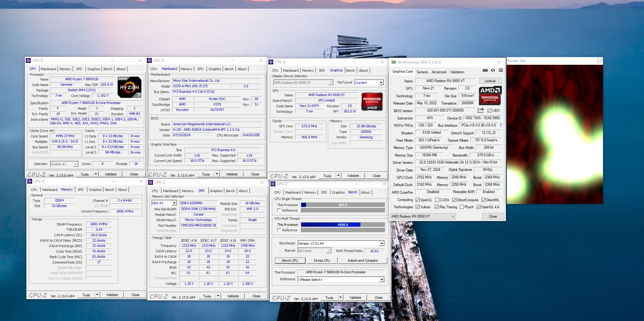Click the Render Test preview image
This screenshot has width=644, height=321.
click(x=554, y=134)
